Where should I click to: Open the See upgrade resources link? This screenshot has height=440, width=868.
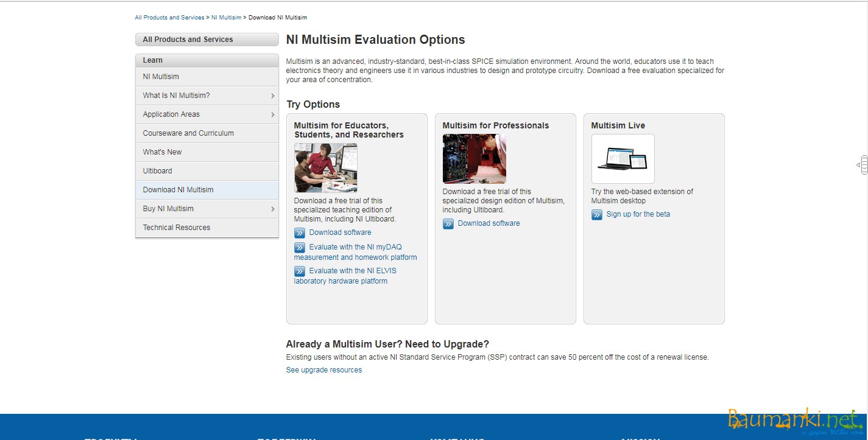click(x=324, y=370)
